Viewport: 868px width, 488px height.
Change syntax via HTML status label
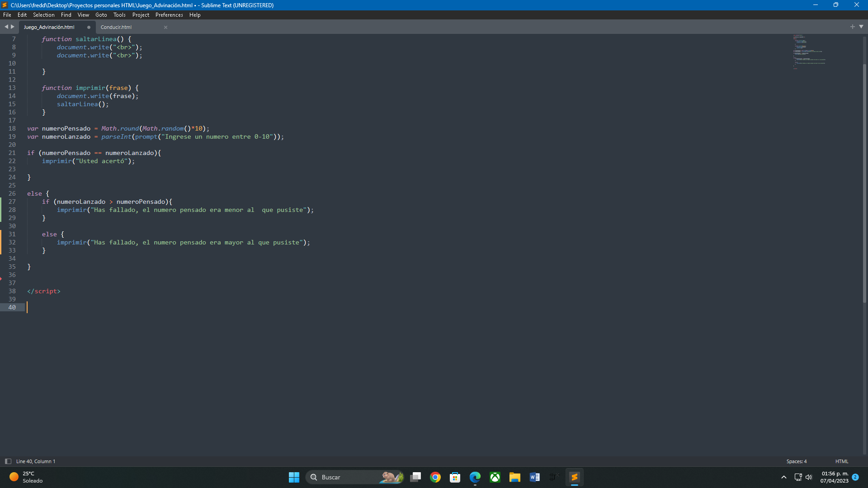click(842, 461)
